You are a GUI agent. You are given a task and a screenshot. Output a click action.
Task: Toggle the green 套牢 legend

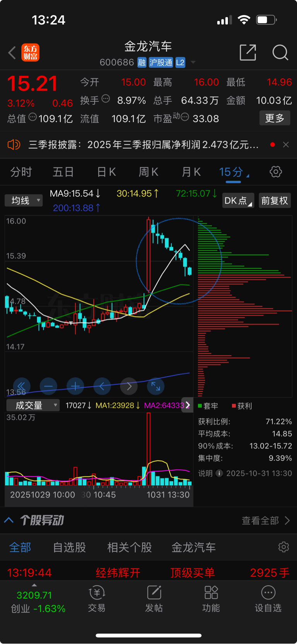[x=208, y=406]
